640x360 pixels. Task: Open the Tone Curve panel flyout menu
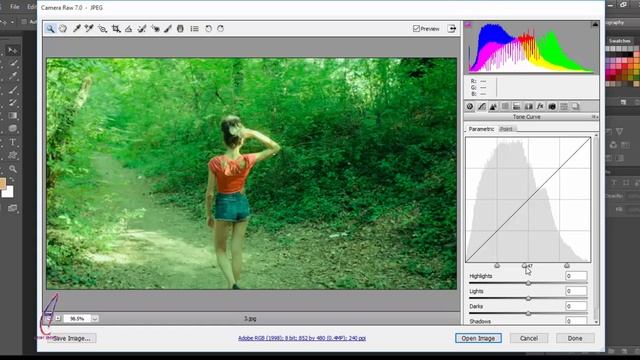pos(595,117)
